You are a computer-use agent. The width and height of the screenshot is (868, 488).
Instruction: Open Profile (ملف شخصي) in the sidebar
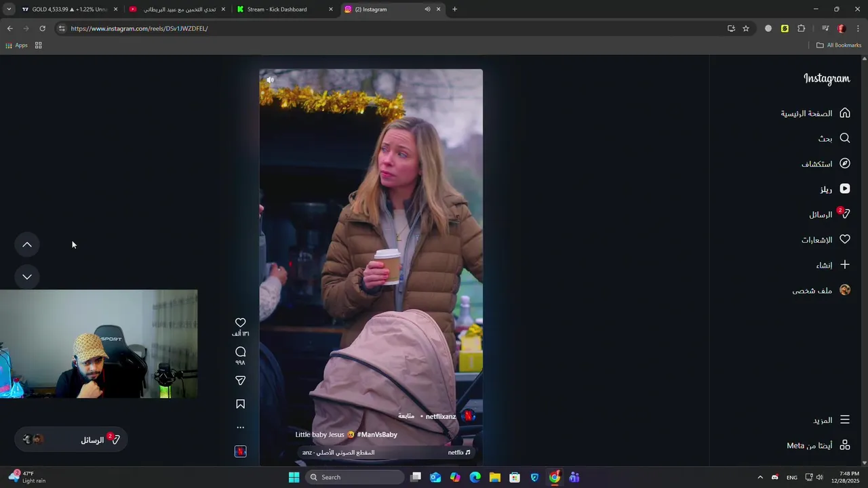click(821, 290)
